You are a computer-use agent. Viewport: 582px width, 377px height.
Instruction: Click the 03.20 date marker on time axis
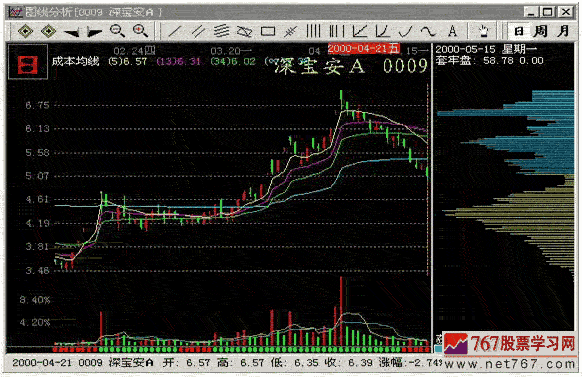point(231,50)
